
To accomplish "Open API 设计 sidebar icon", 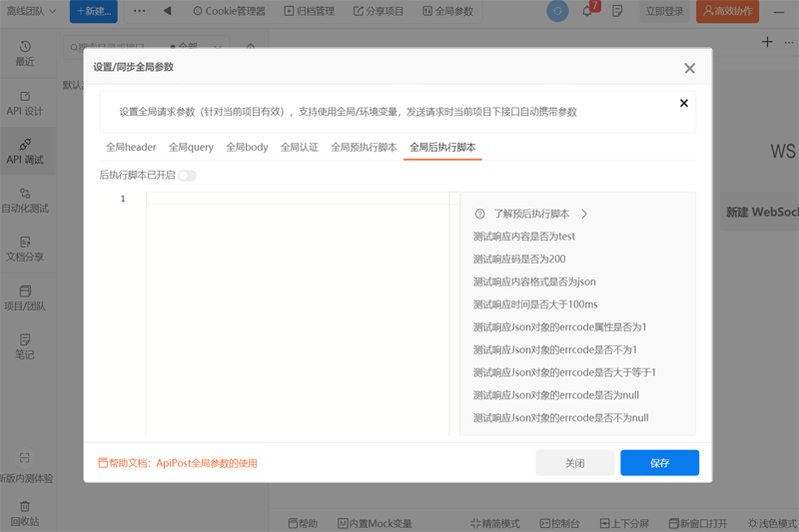I will point(25,103).
